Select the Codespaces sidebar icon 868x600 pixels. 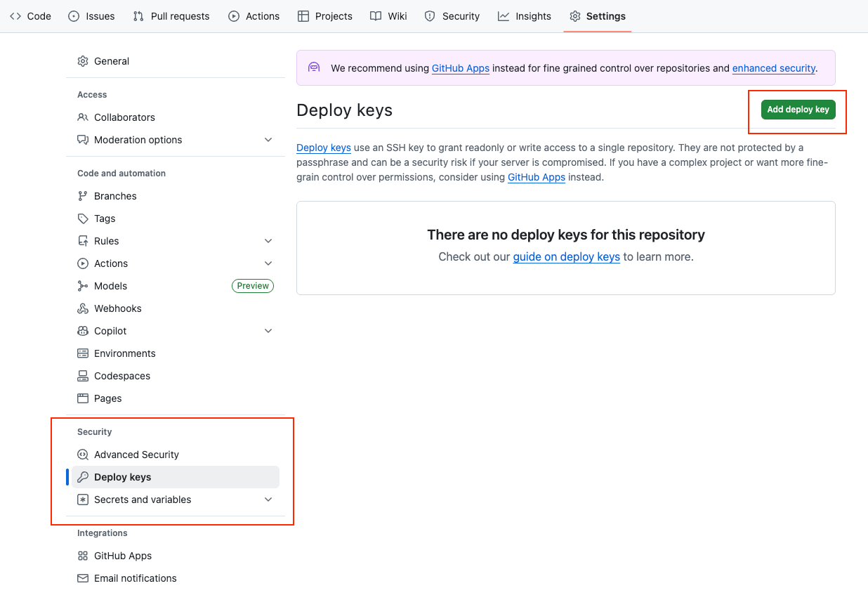(x=83, y=376)
